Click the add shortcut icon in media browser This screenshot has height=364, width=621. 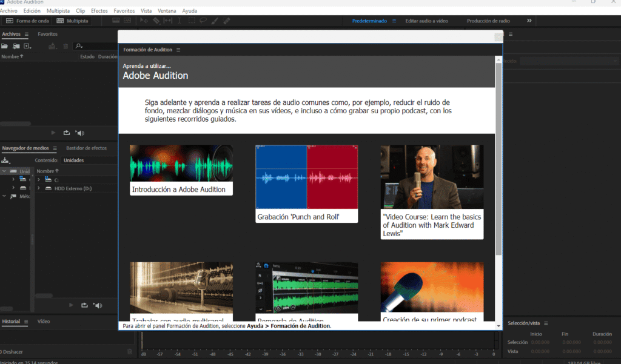click(5, 160)
